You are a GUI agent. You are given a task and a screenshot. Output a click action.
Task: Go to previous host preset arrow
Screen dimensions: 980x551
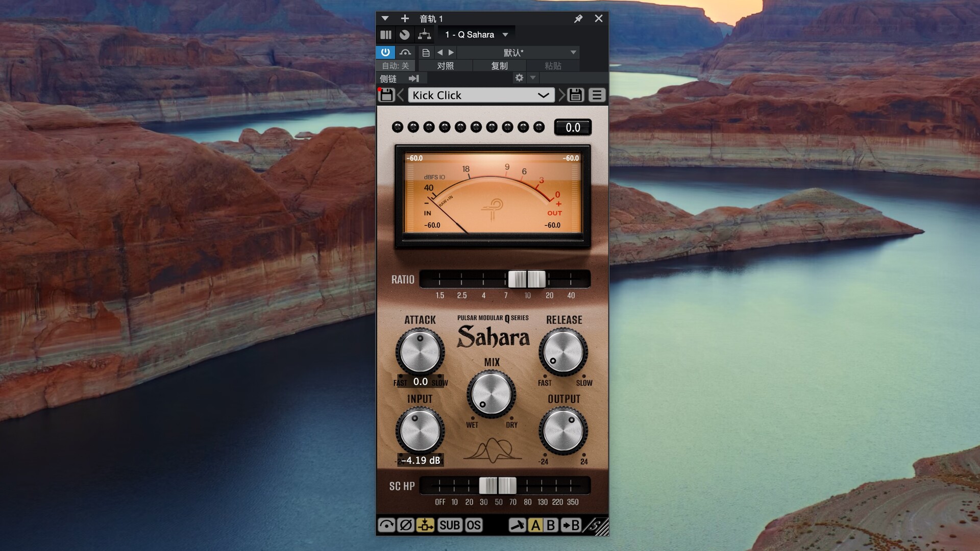[x=440, y=53]
